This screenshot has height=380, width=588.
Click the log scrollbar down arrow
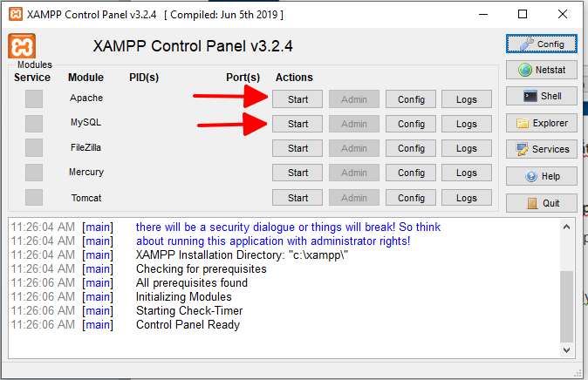pyautogui.click(x=566, y=350)
